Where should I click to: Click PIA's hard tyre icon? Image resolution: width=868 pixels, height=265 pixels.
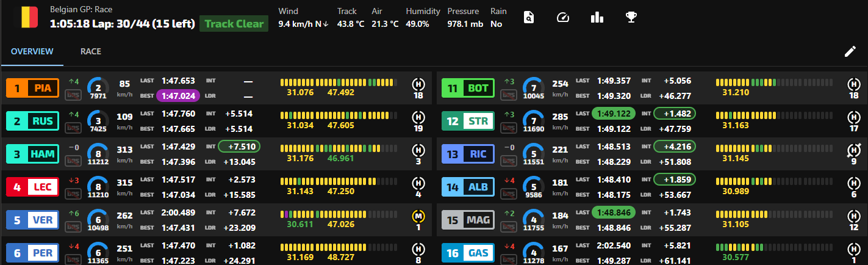[418, 83]
